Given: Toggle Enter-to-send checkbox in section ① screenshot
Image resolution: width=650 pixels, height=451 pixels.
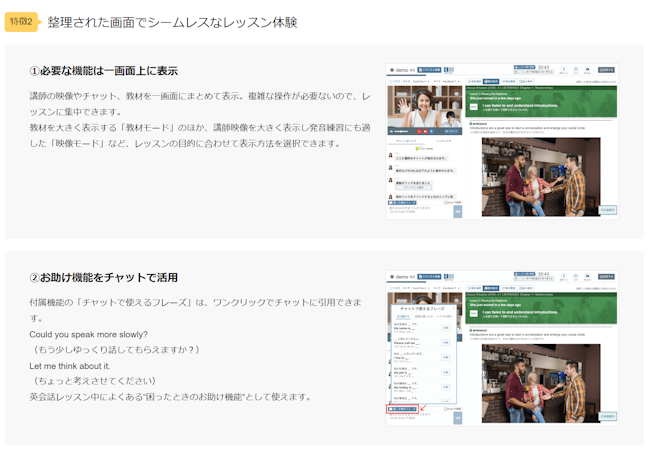Looking at the screenshot, I should [x=446, y=203].
